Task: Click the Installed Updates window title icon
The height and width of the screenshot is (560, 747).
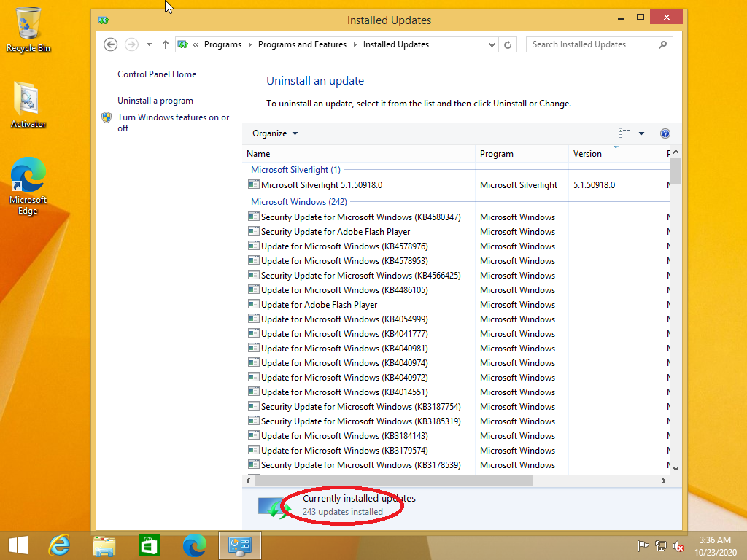Action: point(104,20)
